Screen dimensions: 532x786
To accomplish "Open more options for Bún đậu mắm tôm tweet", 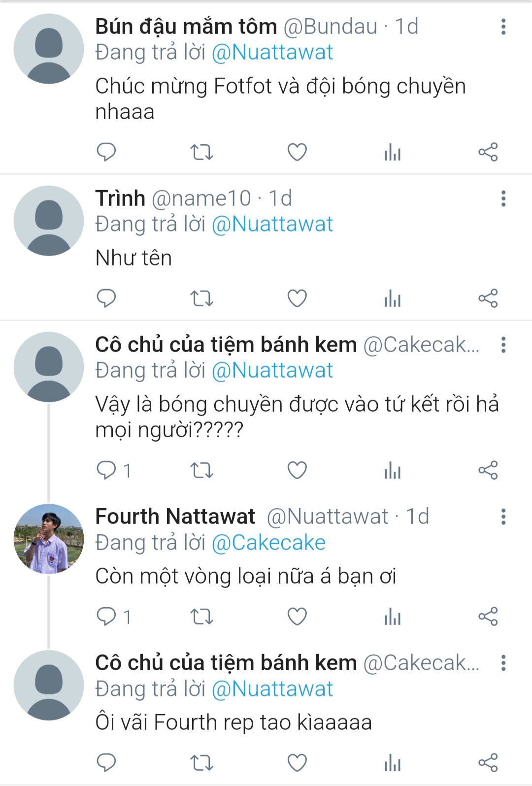I will [x=503, y=27].
